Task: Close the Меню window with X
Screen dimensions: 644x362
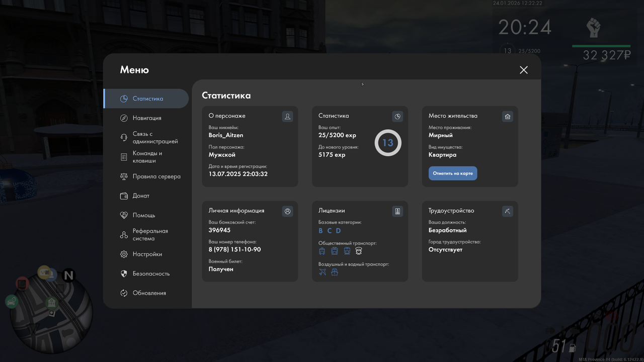Action: (524, 70)
